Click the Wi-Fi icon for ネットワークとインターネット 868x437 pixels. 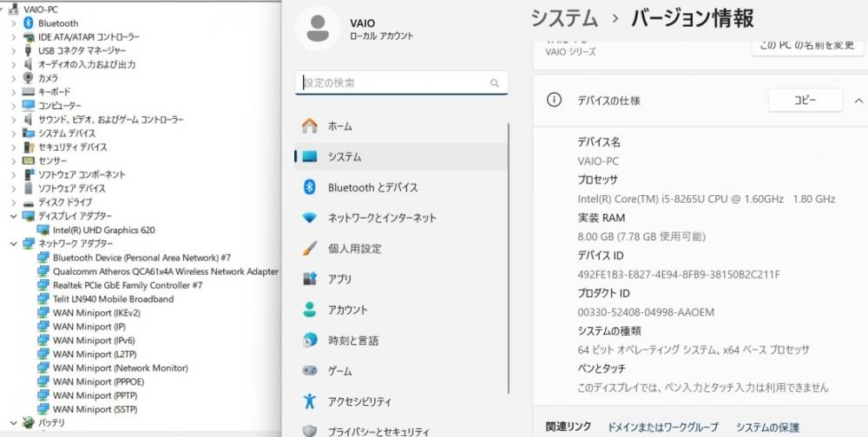[x=310, y=218]
